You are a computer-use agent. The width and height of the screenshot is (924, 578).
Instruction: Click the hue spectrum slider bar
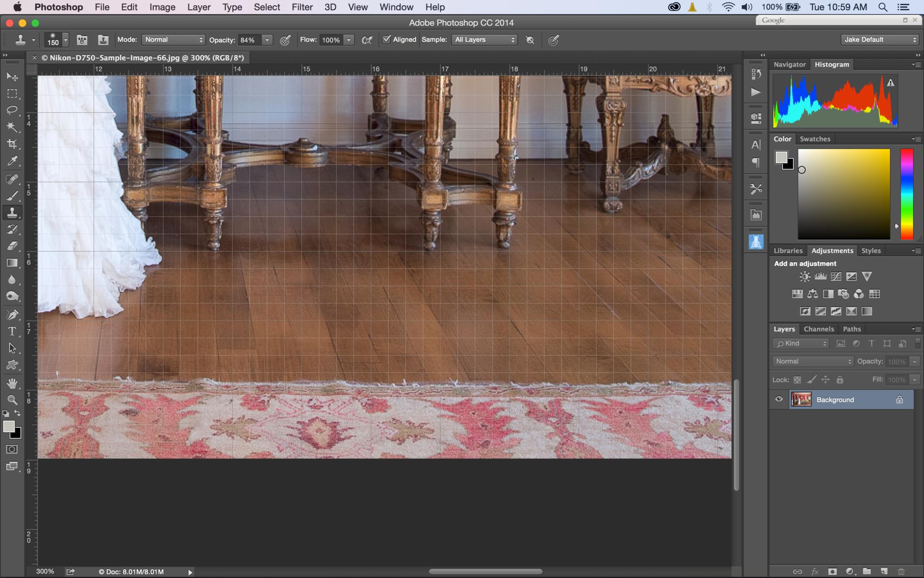coord(907,194)
